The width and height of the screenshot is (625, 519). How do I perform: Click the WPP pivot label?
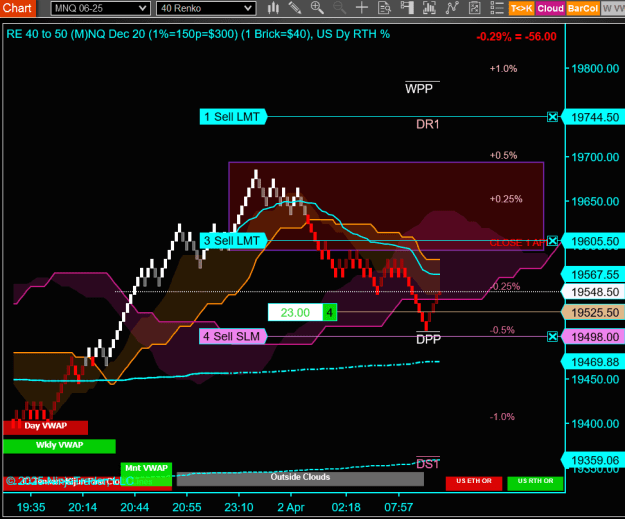pos(419,88)
